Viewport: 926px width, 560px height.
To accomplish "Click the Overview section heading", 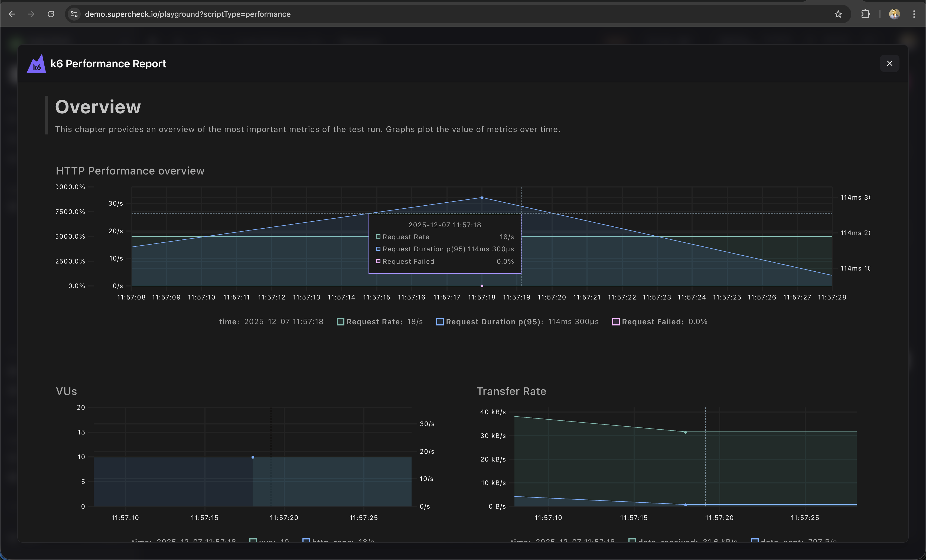I will (x=98, y=107).
